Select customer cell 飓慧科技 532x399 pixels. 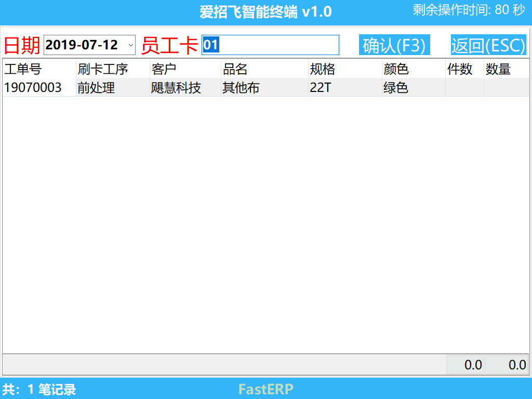pyautogui.click(x=185, y=87)
